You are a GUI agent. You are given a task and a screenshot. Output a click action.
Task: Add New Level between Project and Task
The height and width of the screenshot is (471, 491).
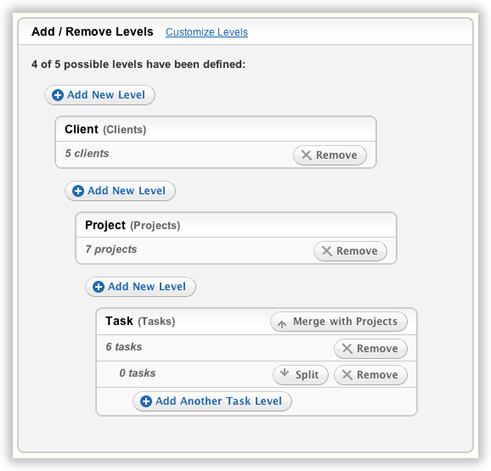140,287
